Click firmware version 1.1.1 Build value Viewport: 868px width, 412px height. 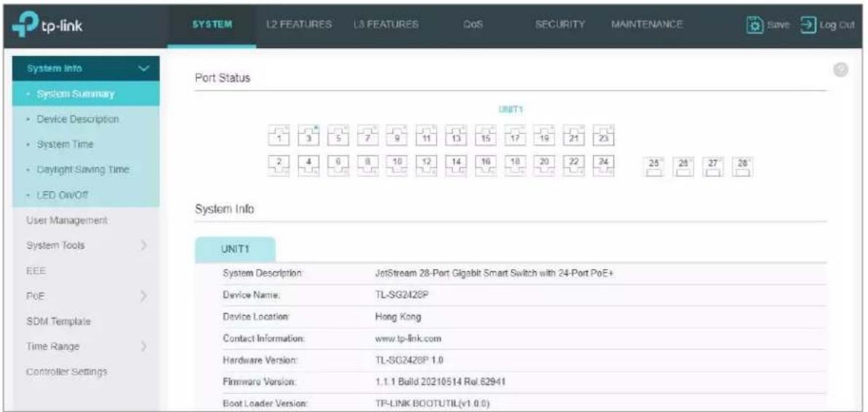[441, 381]
